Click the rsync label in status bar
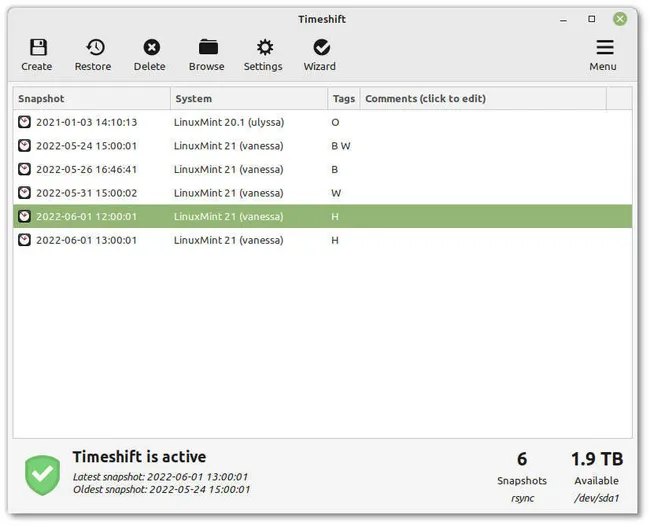Screen dimensions: 650x526 pyautogui.click(x=522, y=498)
